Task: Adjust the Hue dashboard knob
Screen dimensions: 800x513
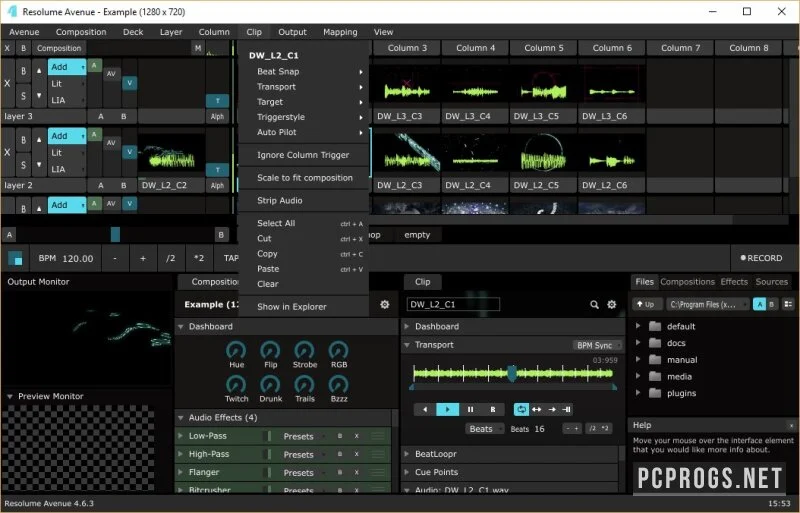Action: (x=236, y=350)
